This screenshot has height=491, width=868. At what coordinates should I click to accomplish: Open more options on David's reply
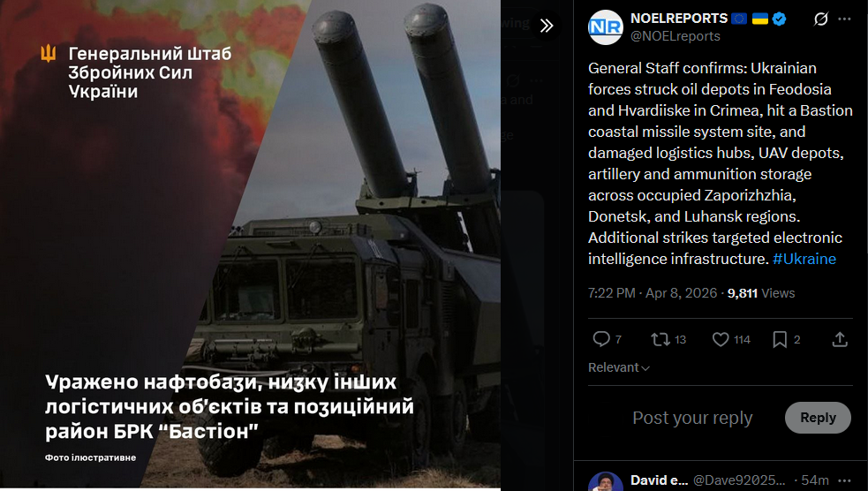pyautogui.click(x=844, y=480)
